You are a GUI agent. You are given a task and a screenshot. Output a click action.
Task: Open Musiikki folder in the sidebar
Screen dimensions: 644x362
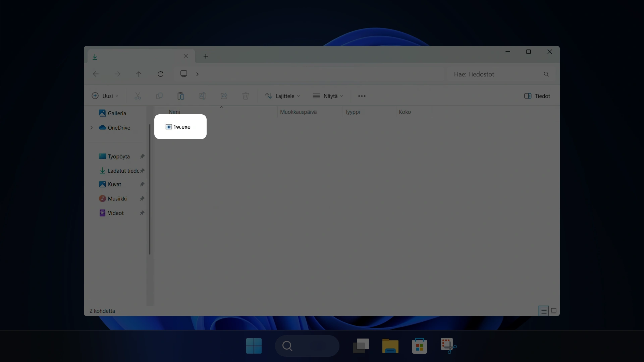[x=113, y=199]
